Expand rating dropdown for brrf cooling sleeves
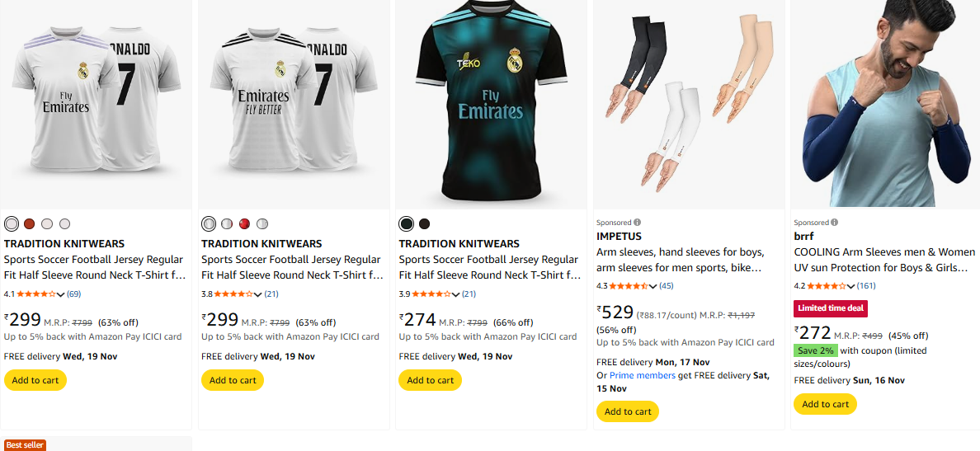This screenshot has height=451, width=980. point(851,287)
